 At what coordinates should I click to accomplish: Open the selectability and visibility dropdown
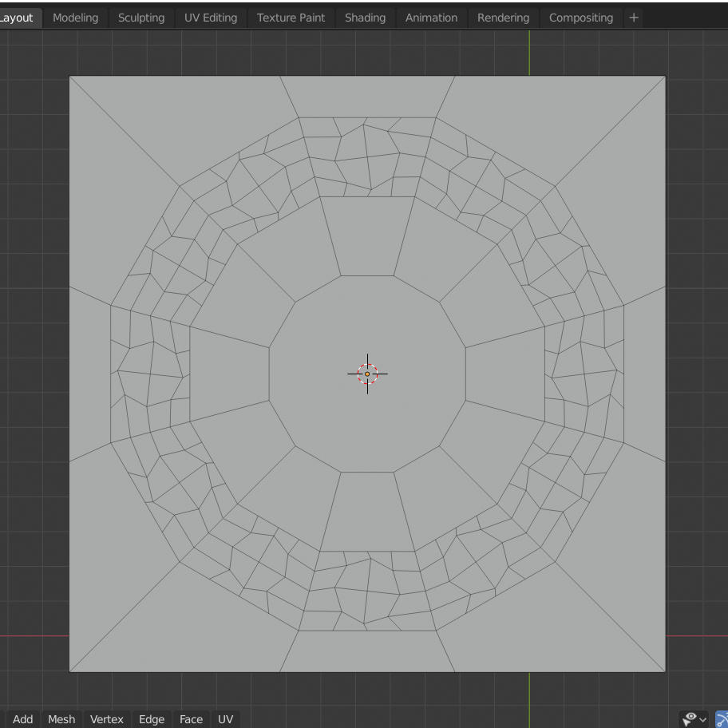[694, 719]
